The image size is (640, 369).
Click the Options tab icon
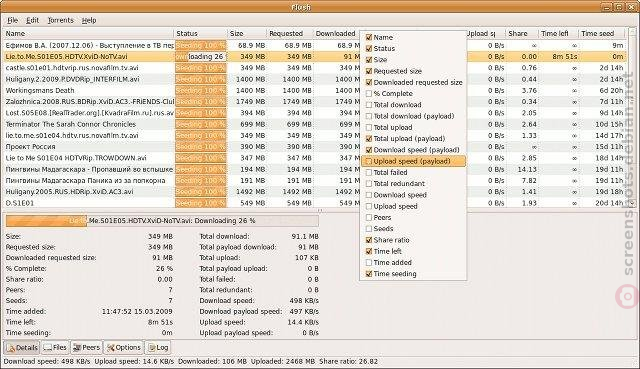[x=110, y=348]
